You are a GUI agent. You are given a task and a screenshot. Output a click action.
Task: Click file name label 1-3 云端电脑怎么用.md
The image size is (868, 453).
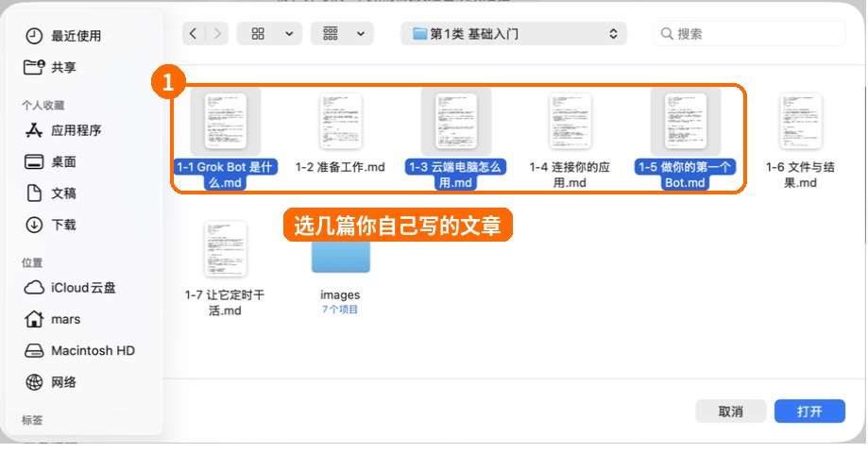click(x=455, y=175)
